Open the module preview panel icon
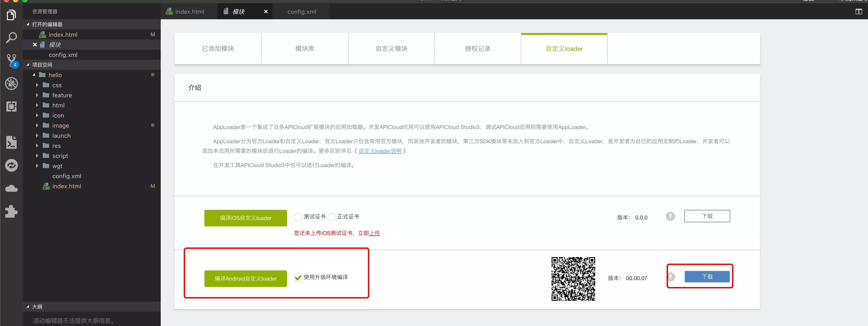 (x=12, y=107)
